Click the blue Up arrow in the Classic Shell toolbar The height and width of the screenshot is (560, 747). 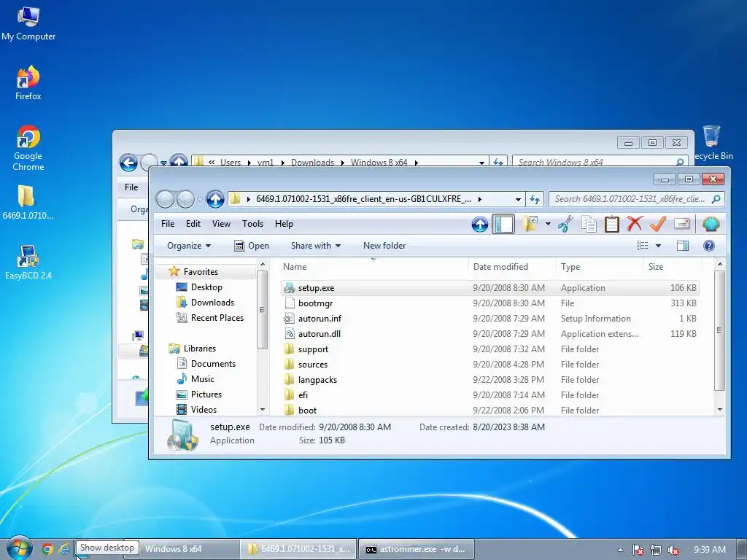point(480,225)
